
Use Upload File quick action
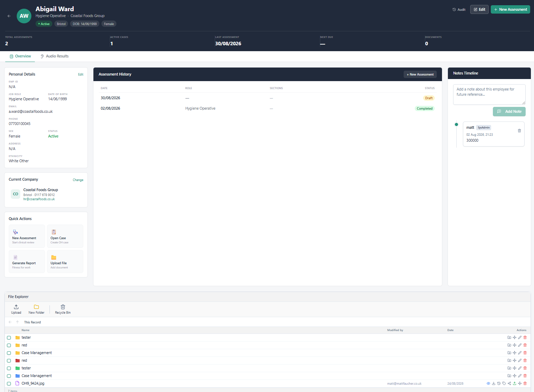(x=65, y=261)
